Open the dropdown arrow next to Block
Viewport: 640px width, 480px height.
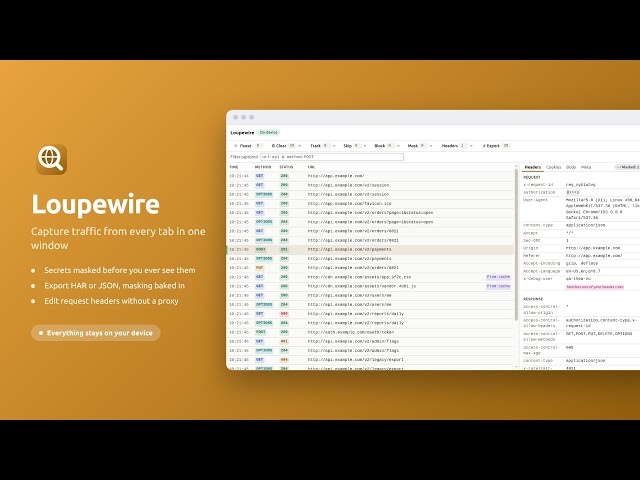pos(398,146)
